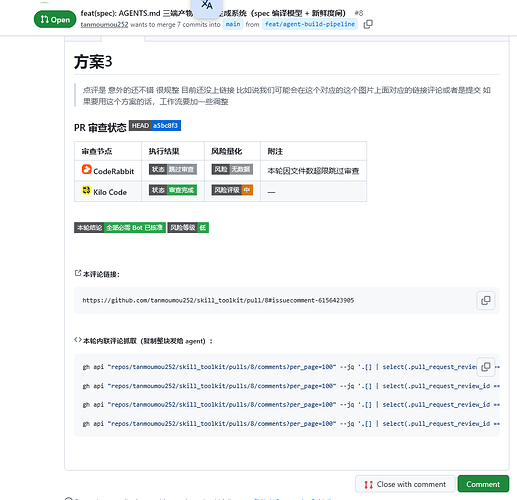Click the translate icon at top
The height and width of the screenshot is (500, 517).
(x=207, y=6)
